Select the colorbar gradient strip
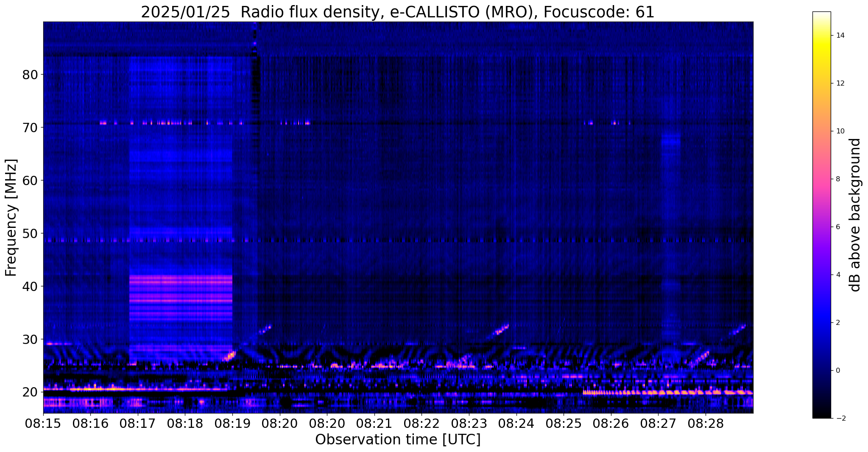The height and width of the screenshot is (452, 868). coord(821,215)
